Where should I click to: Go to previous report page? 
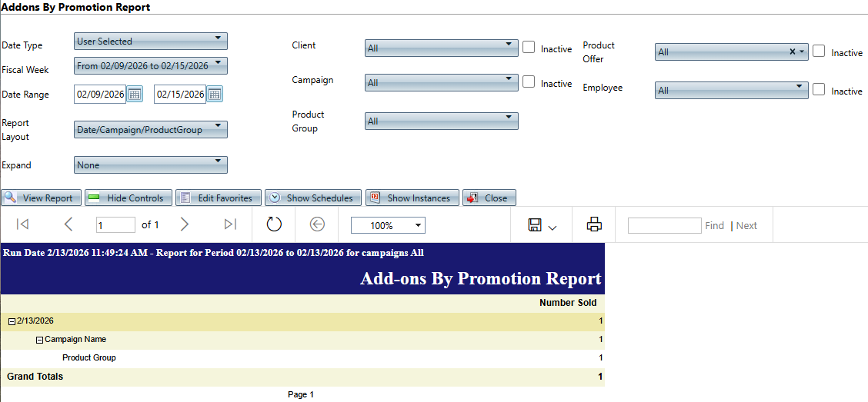[x=68, y=224]
